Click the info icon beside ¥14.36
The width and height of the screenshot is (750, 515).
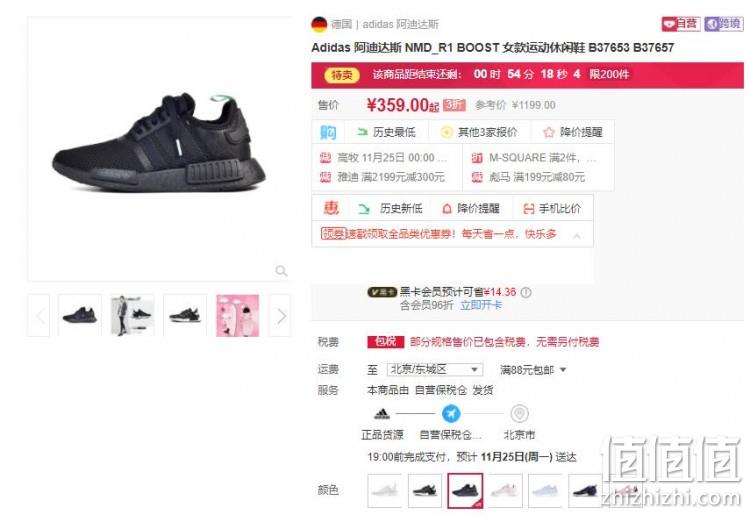pyautogui.click(x=526, y=292)
